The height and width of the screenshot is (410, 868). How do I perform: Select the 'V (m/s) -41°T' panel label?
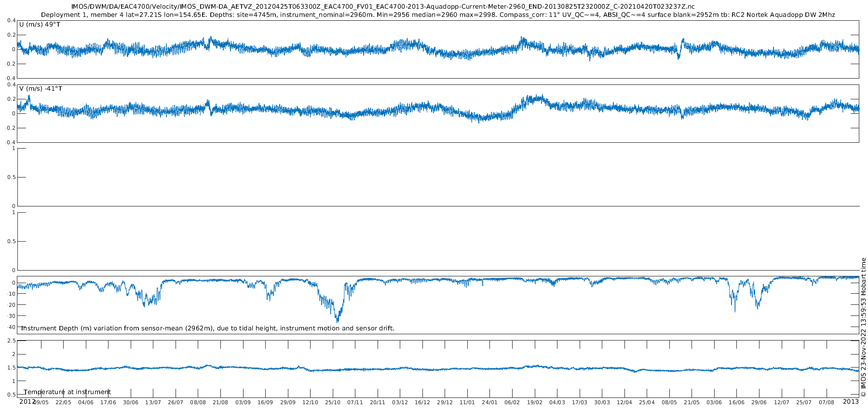coord(41,89)
